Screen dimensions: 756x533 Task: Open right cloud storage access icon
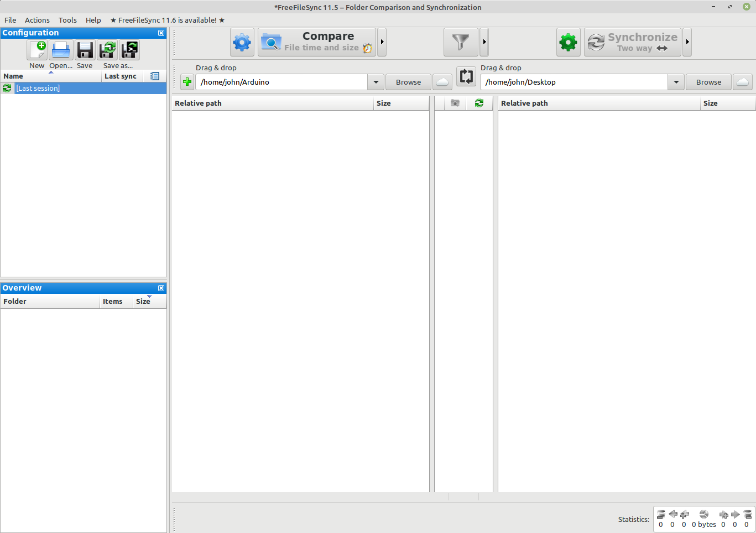[743, 82]
